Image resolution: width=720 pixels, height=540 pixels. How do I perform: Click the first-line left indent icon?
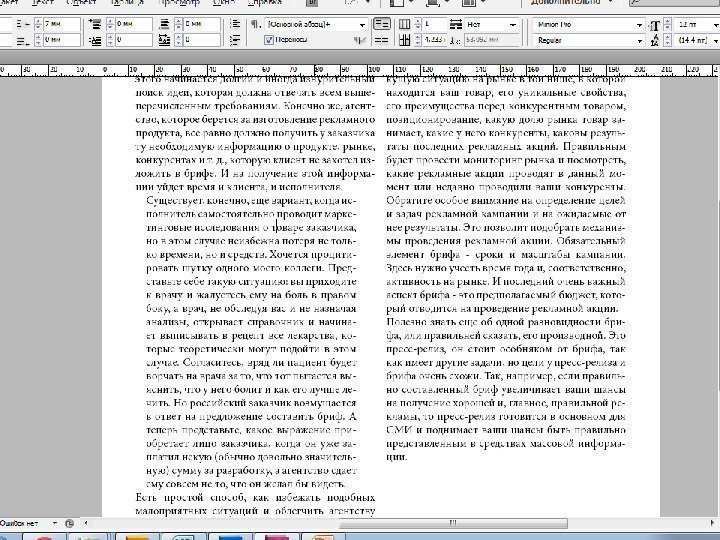pyautogui.click(x=22, y=24)
